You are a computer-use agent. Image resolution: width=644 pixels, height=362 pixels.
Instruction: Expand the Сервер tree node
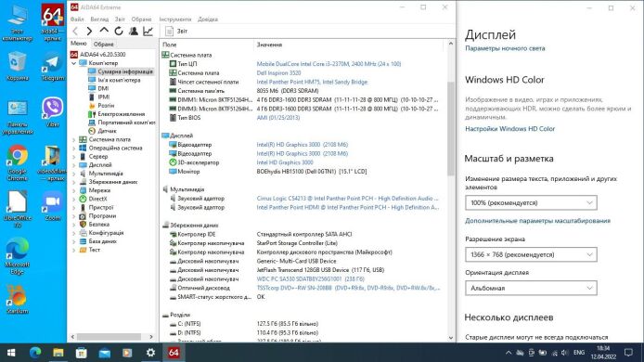(x=74, y=157)
